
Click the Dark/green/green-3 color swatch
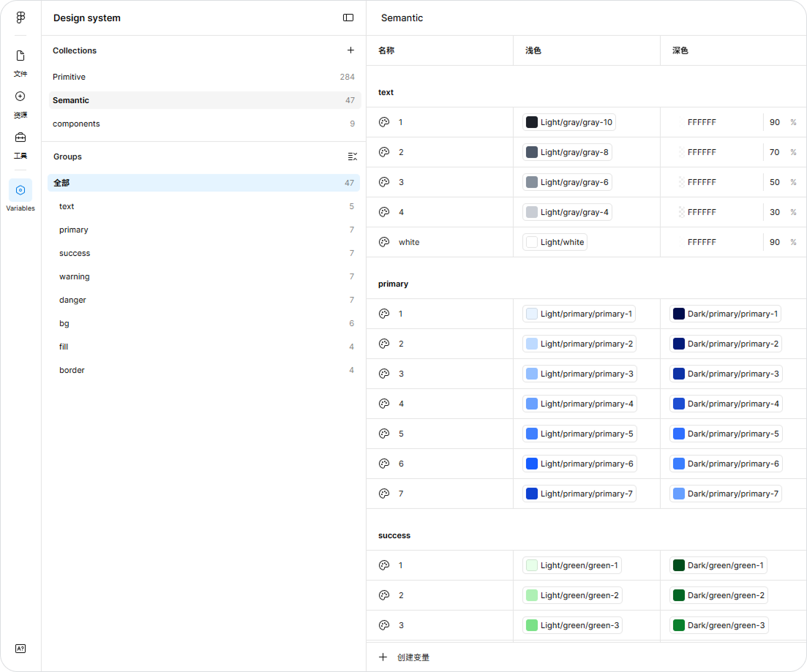pyautogui.click(x=679, y=625)
